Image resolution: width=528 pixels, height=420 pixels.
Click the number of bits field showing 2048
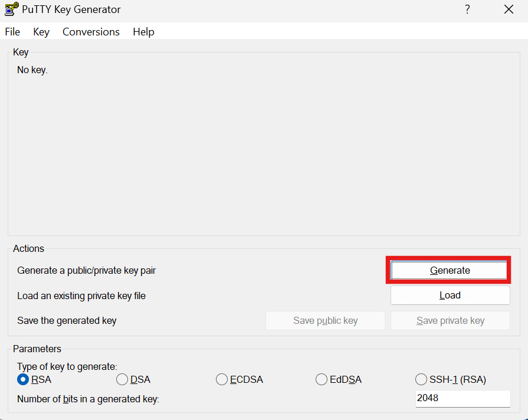pos(463,398)
